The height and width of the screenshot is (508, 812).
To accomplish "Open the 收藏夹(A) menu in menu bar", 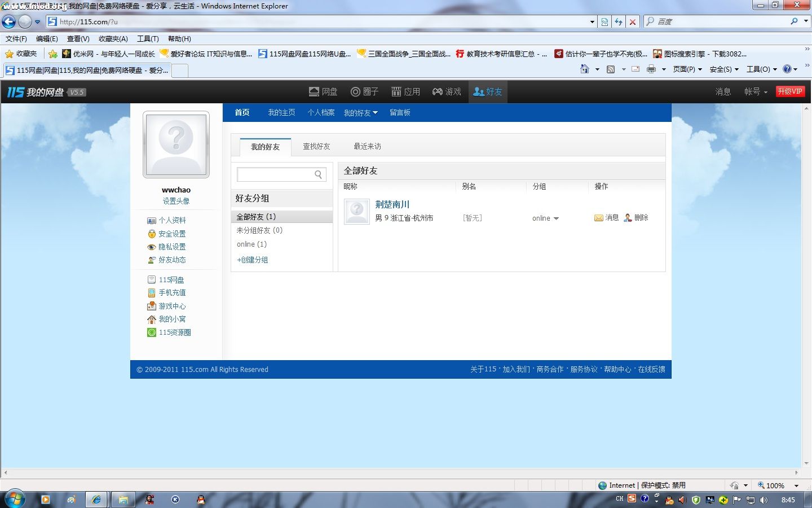I will point(113,39).
